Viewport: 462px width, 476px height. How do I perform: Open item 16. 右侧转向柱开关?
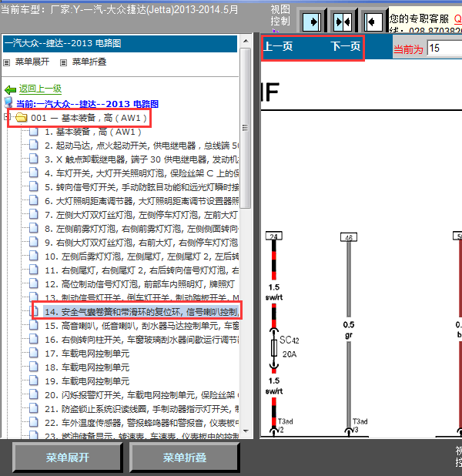pyautogui.click(x=142, y=340)
